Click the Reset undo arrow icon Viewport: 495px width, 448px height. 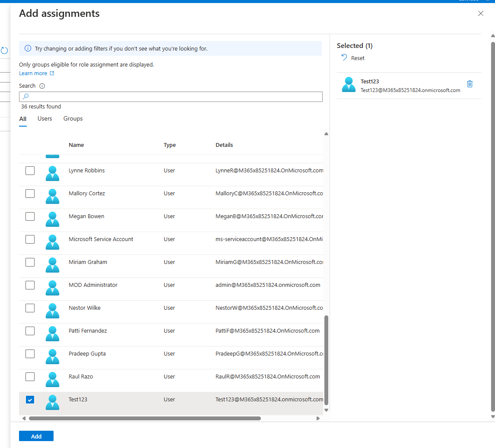tap(344, 57)
